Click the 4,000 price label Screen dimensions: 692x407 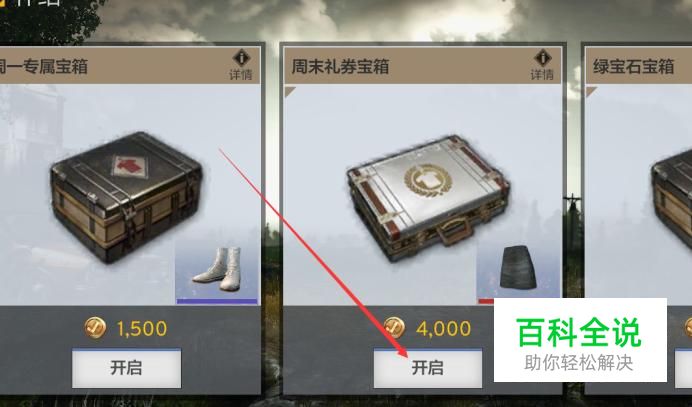click(444, 329)
